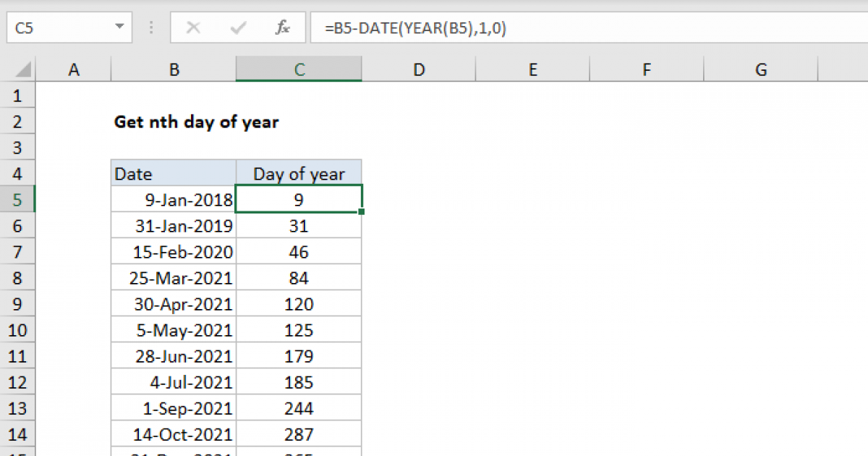Viewport: 868px width, 456px height.
Task: Select column header G
Action: click(x=761, y=69)
